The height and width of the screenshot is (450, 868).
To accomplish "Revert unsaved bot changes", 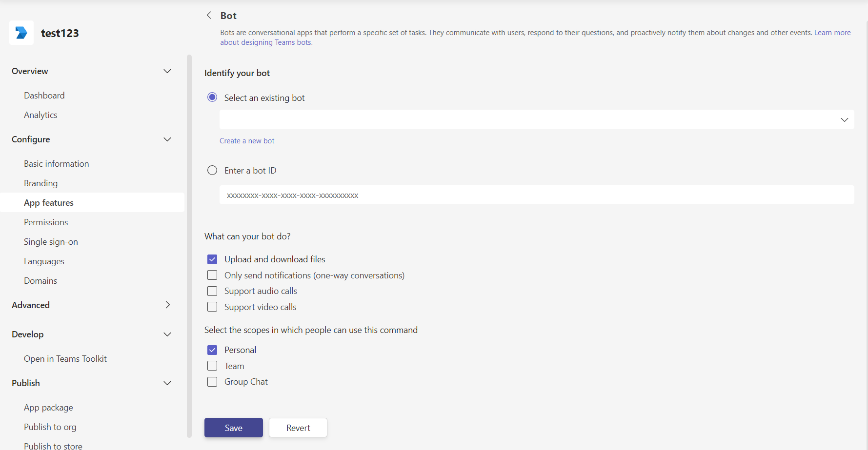I will click(x=298, y=428).
